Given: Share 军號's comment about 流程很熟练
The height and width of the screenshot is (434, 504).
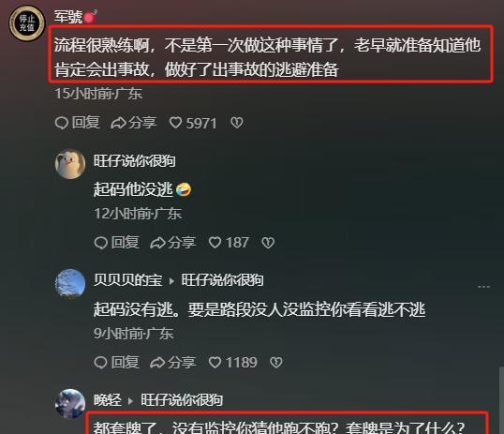Looking at the screenshot, I should tap(134, 123).
